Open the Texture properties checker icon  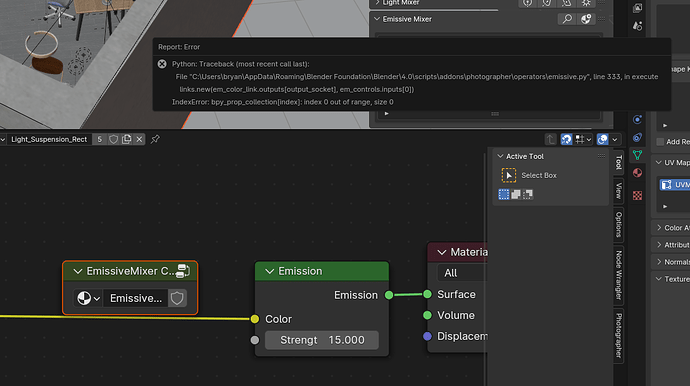coord(637,195)
